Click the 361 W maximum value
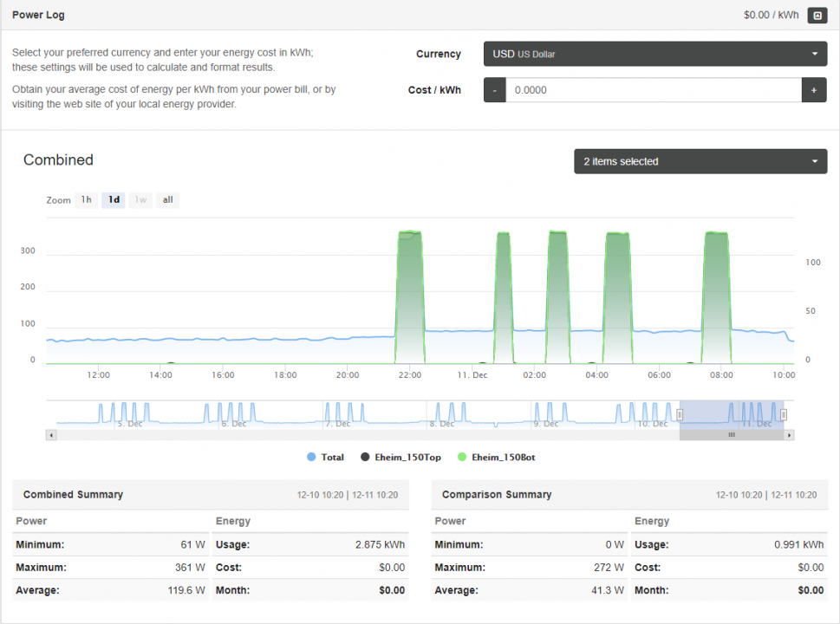Viewport: 840px width, 624px height. 190,567
